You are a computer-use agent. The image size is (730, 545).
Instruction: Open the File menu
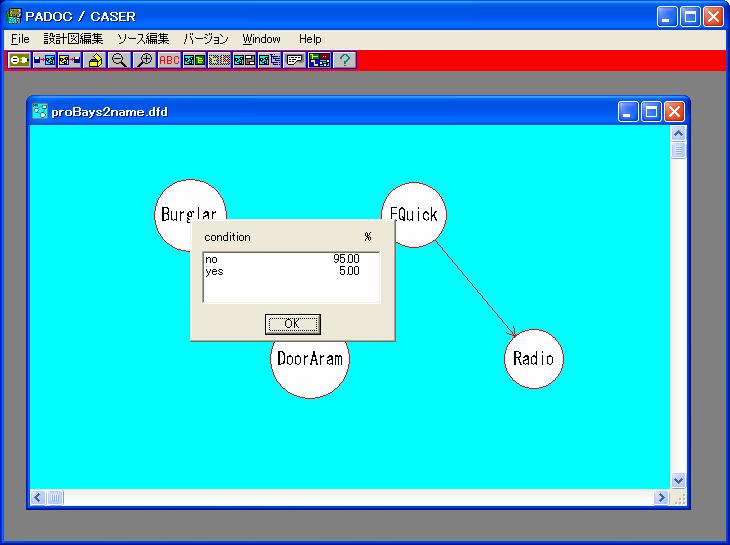pyautogui.click(x=20, y=39)
